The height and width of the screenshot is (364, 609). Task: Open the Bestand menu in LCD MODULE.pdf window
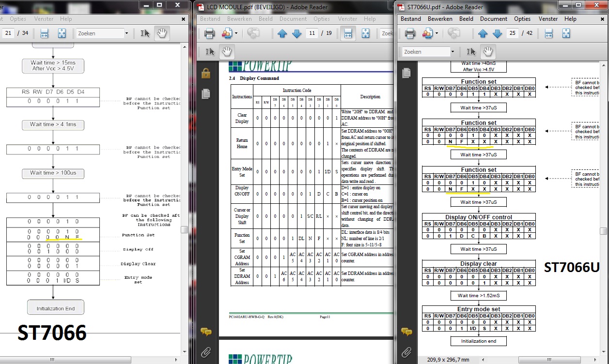tap(210, 19)
